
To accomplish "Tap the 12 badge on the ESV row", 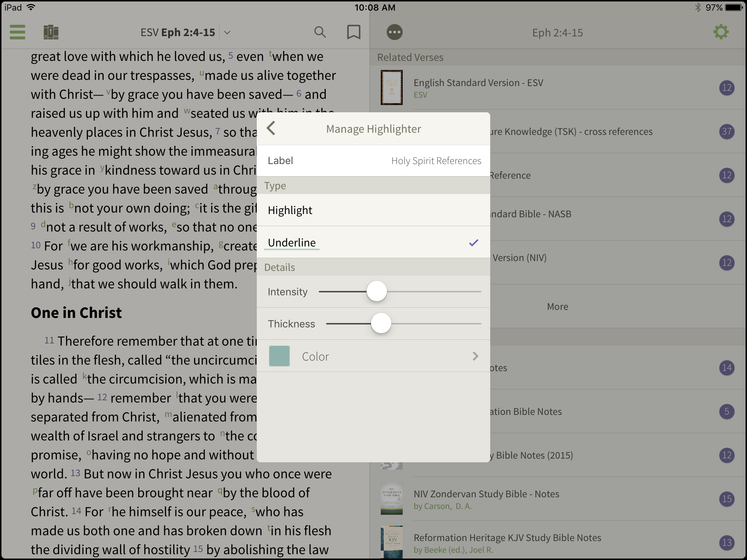I will click(727, 87).
